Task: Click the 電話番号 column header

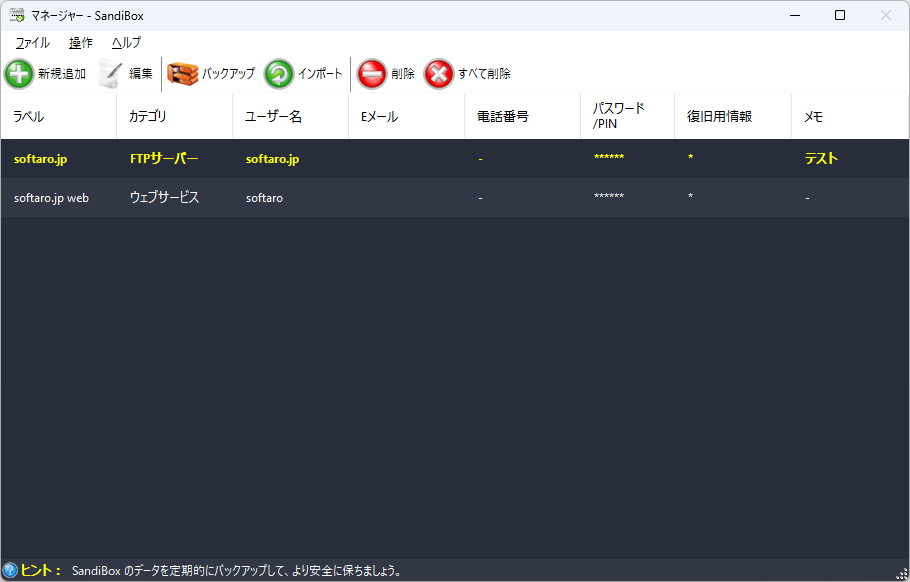Action: pos(522,116)
